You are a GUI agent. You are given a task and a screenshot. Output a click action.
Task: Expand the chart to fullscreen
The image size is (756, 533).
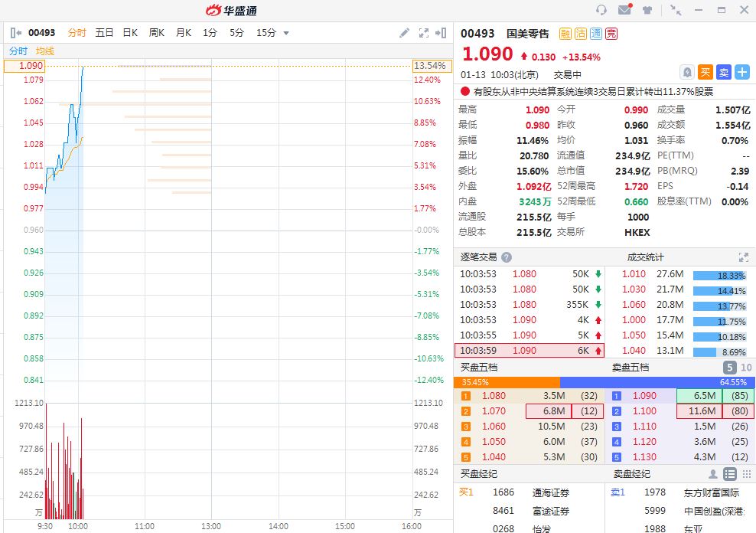click(424, 33)
